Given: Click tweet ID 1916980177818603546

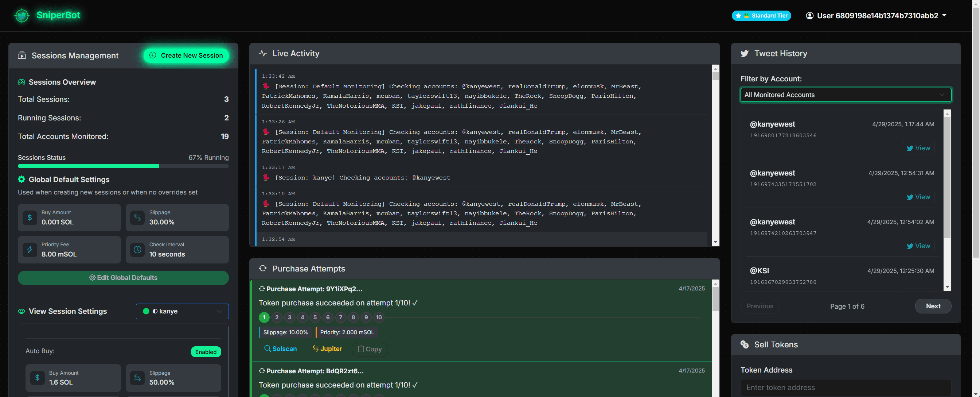Looking at the screenshot, I should point(782,136).
